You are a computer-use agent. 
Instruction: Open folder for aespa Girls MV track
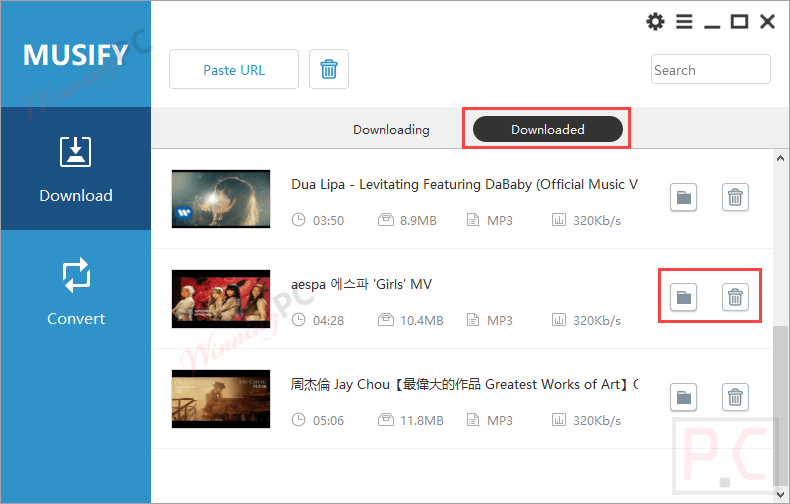pos(684,297)
